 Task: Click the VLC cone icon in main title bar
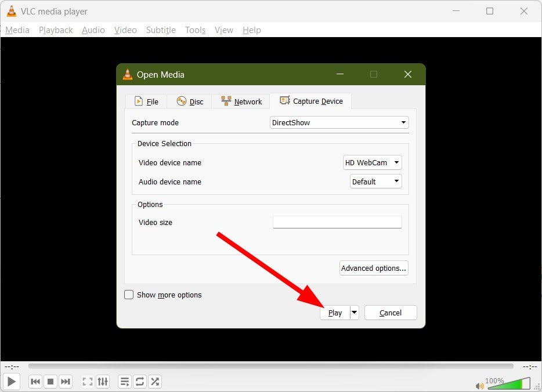(x=12, y=11)
